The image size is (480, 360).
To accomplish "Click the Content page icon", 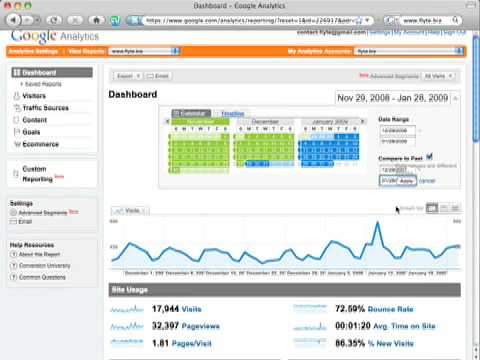I will point(16,120).
